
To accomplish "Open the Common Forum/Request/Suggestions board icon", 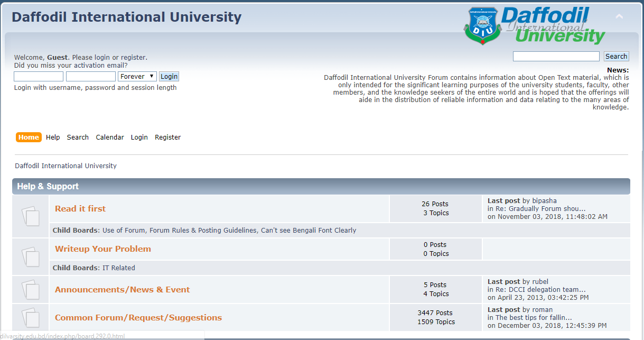I will tap(31, 317).
